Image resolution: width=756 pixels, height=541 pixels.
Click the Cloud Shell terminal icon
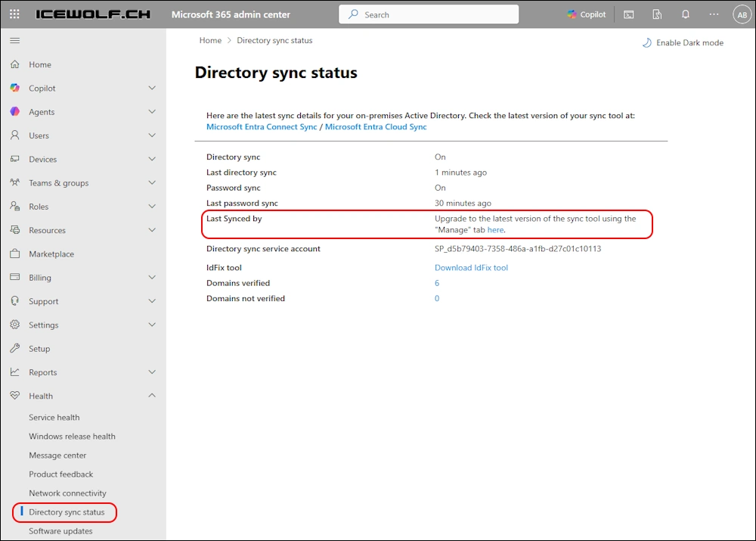629,14
